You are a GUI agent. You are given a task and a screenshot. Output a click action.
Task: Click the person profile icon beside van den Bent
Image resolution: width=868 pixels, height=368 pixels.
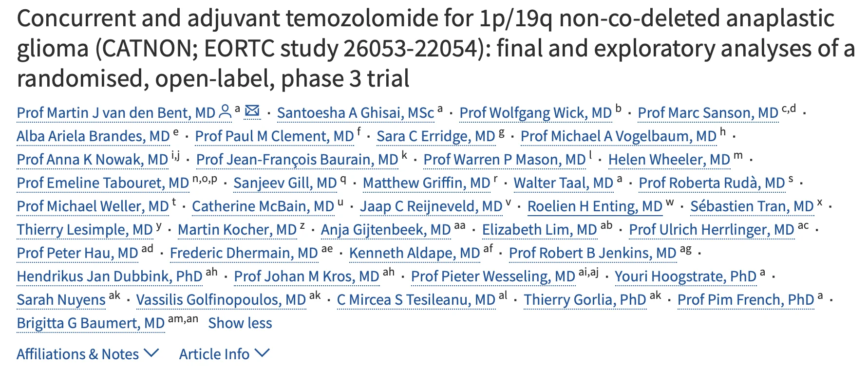(x=225, y=112)
